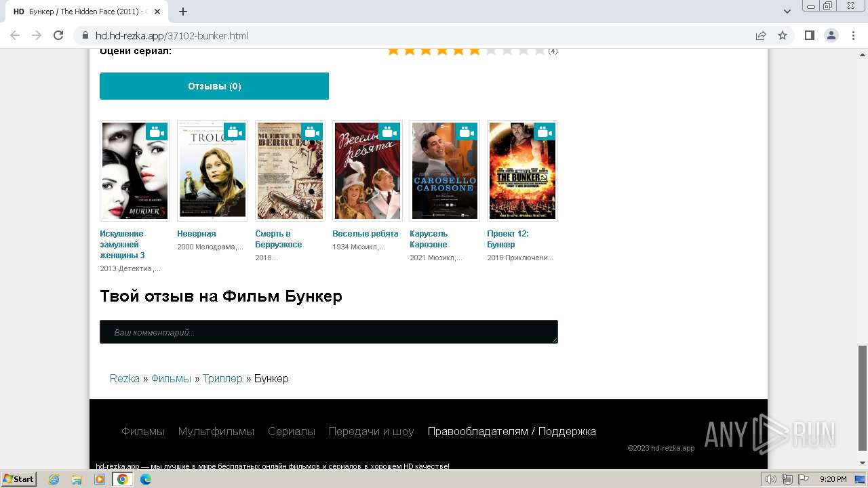Open the Murder 3 poster thumbnail
The width and height of the screenshot is (868, 488).
click(135, 171)
